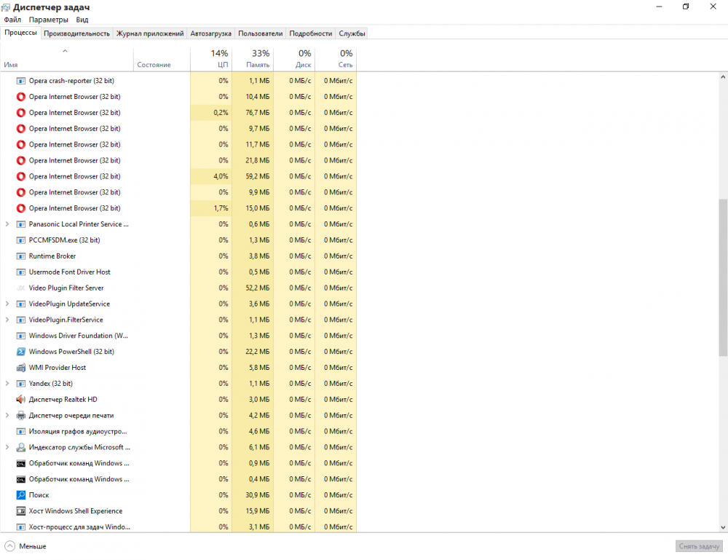This screenshot has height=560, width=728.
Task: Click the Runtime Broker process icon
Action: [21, 256]
